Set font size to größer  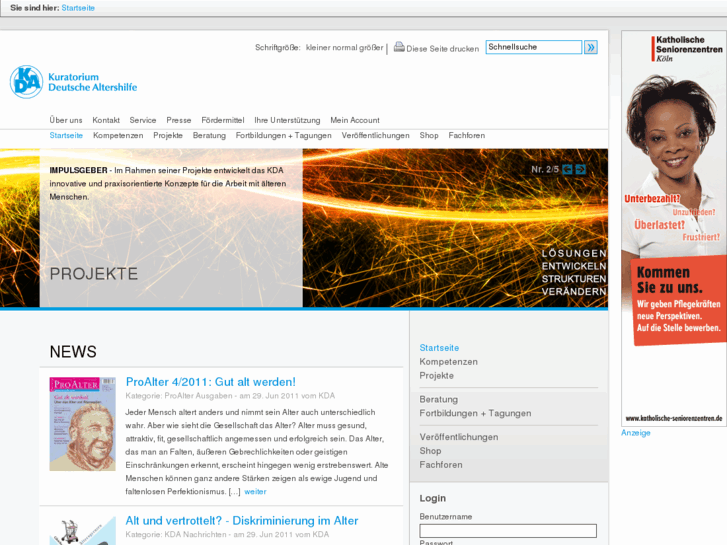371,48
